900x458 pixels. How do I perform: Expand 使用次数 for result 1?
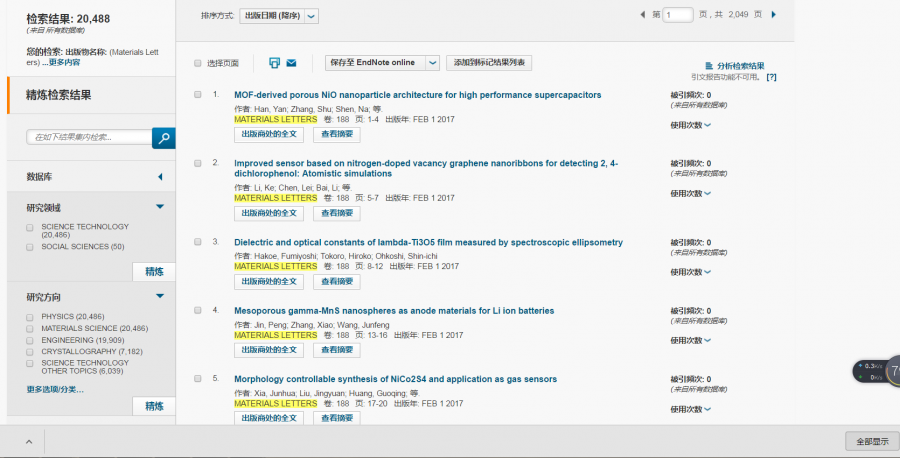(x=690, y=125)
